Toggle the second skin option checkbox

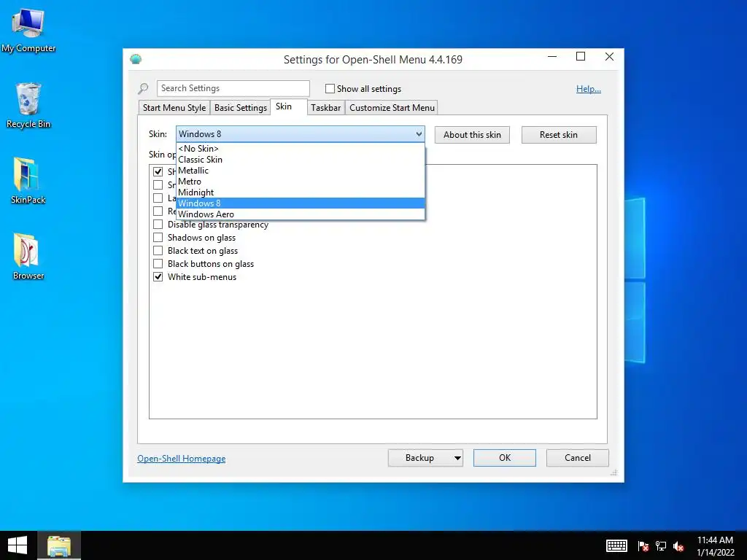point(158,184)
